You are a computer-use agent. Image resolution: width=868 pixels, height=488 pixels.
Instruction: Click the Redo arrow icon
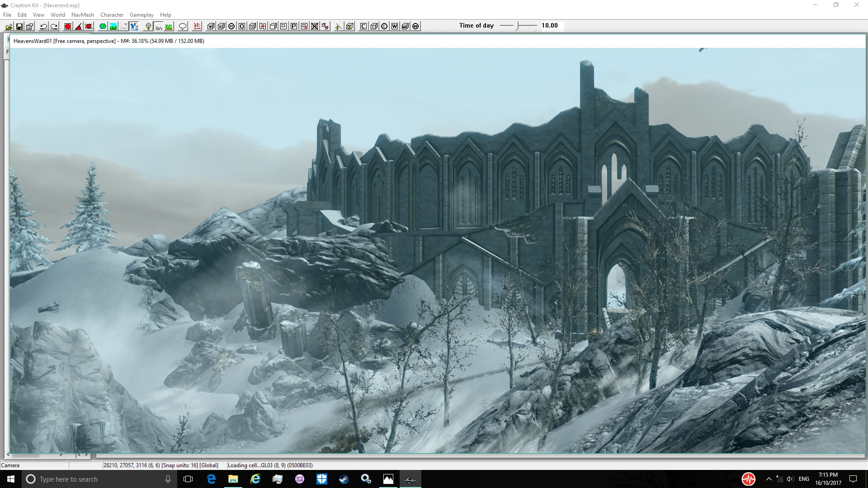(x=54, y=26)
